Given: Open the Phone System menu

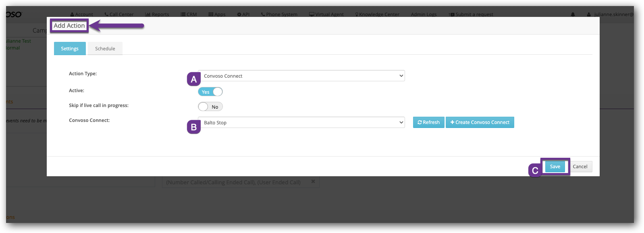Looking at the screenshot, I should (x=279, y=14).
